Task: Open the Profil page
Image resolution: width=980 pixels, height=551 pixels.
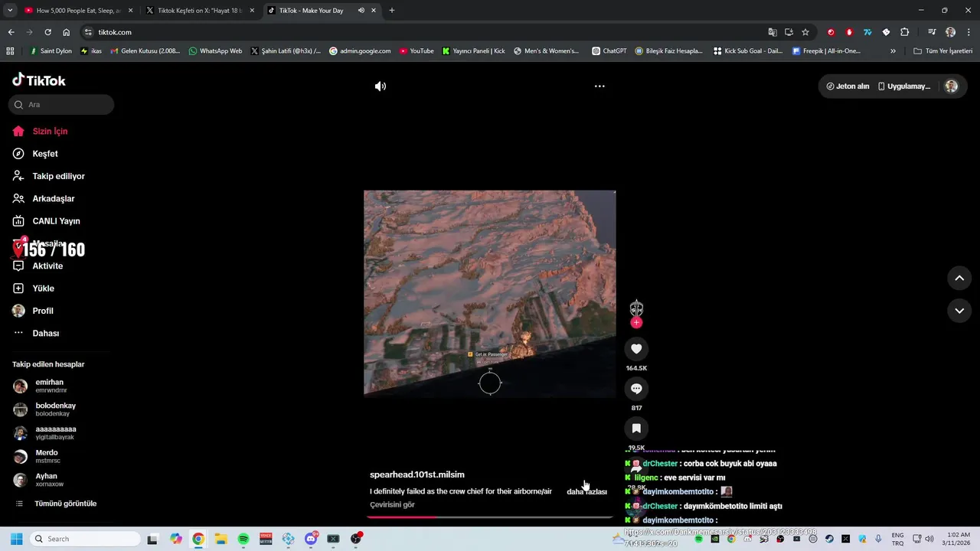Action: point(33,311)
